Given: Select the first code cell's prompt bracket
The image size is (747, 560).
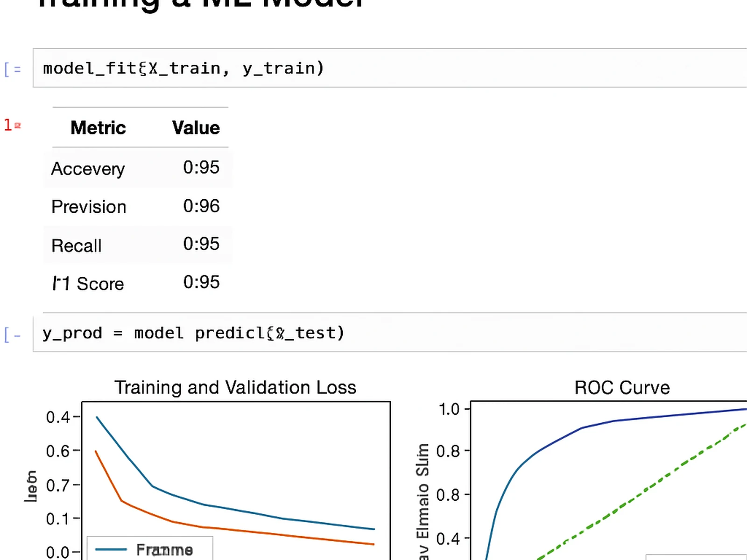Looking at the screenshot, I should click(x=13, y=70).
